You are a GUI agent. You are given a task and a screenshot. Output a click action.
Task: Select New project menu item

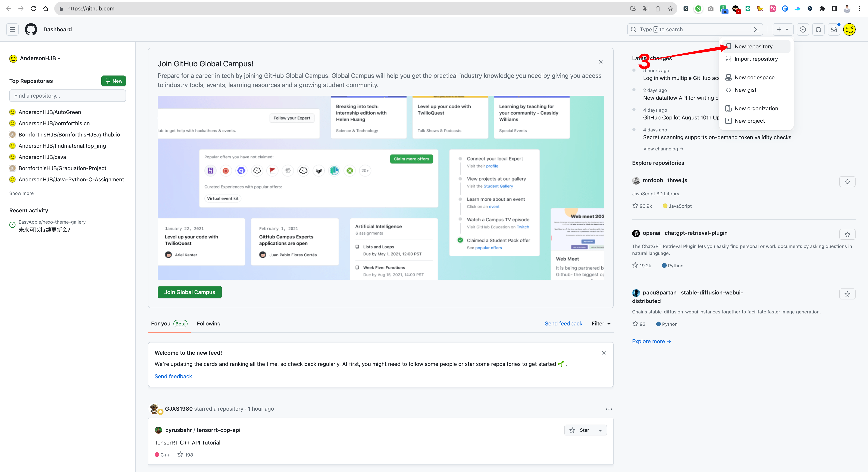[x=756, y=121]
